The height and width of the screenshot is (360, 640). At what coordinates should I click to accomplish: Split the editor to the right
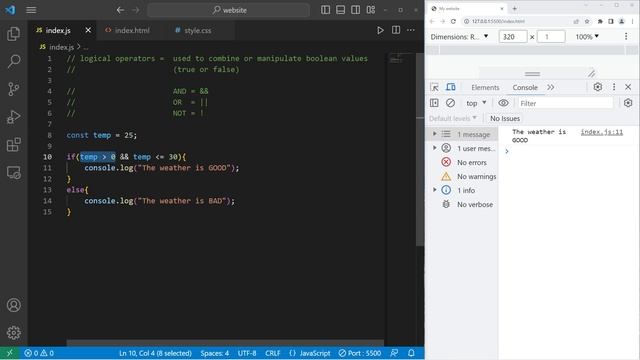[396, 30]
